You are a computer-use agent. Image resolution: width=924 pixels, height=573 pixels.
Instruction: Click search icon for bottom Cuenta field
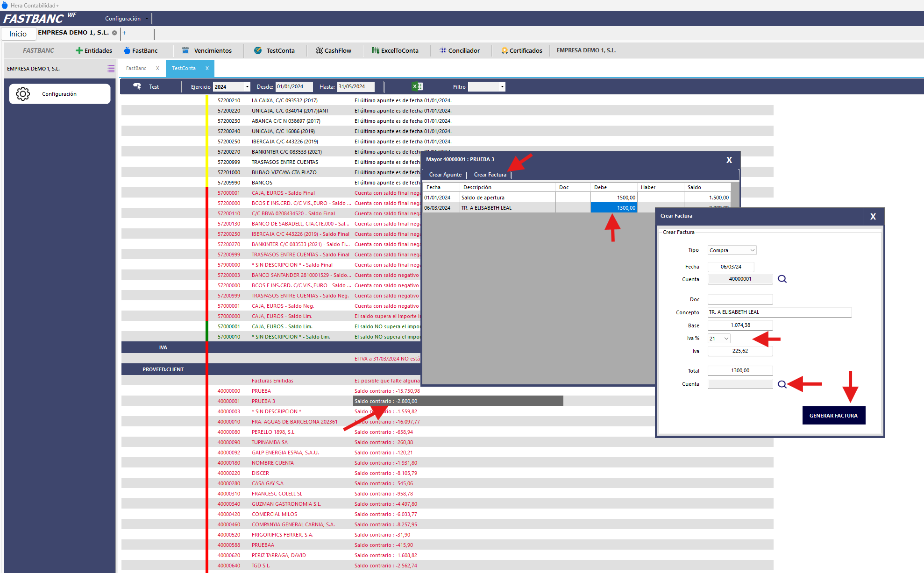pyautogui.click(x=782, y=384)
